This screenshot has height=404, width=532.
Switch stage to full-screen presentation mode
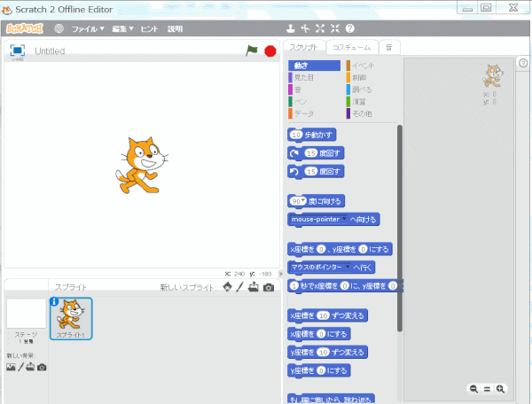(18, 50)
